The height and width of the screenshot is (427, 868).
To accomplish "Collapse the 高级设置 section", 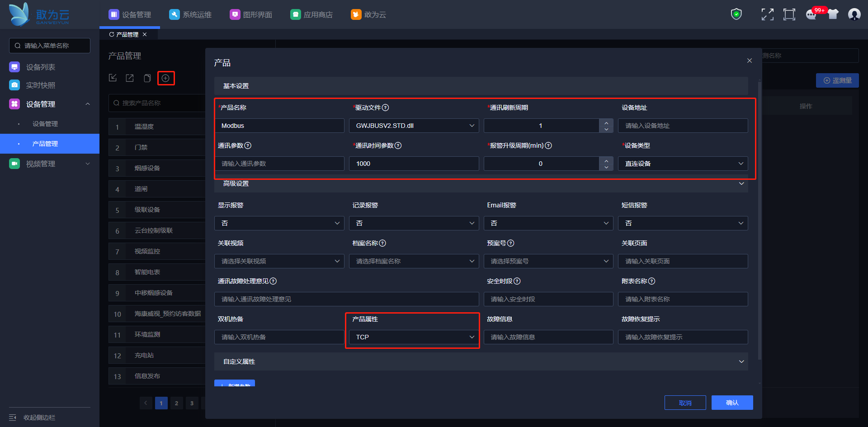I will [x=741, y=183].
